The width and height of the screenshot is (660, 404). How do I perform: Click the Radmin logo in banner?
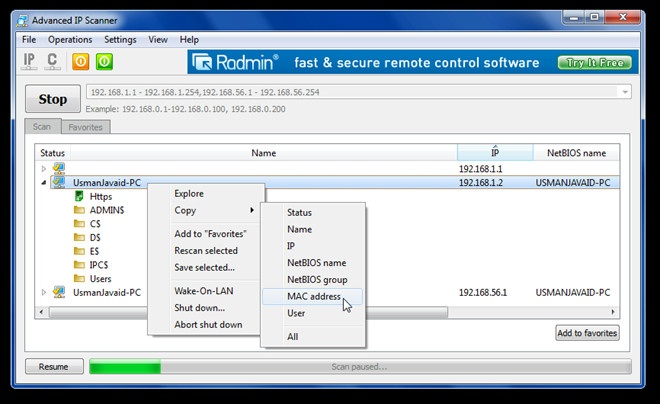[x=235, y=62]
